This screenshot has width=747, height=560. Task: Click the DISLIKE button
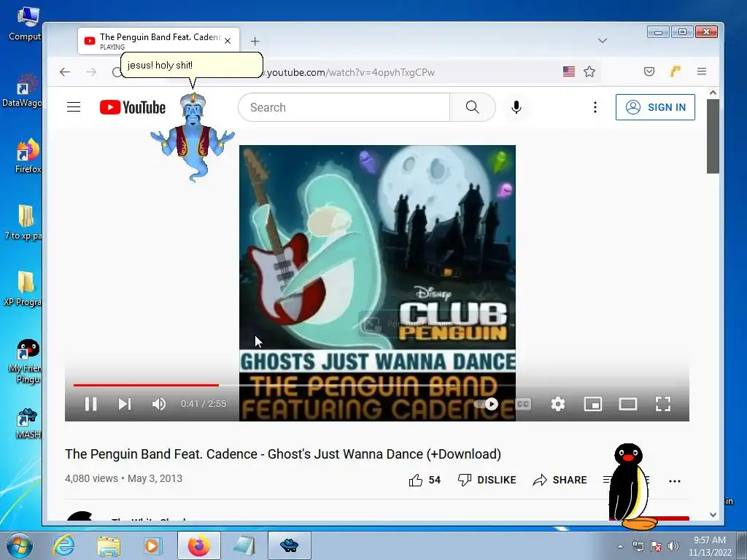click(487, 480)
